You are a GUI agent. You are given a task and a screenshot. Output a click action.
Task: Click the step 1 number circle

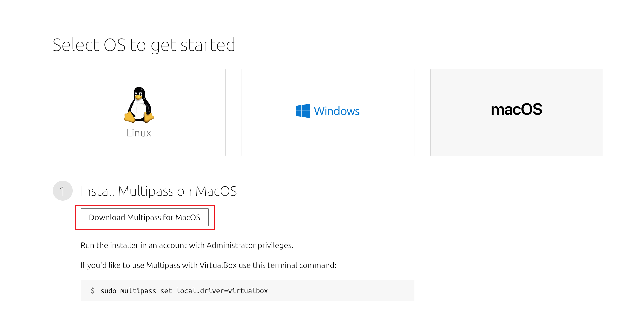click(62, 191)
